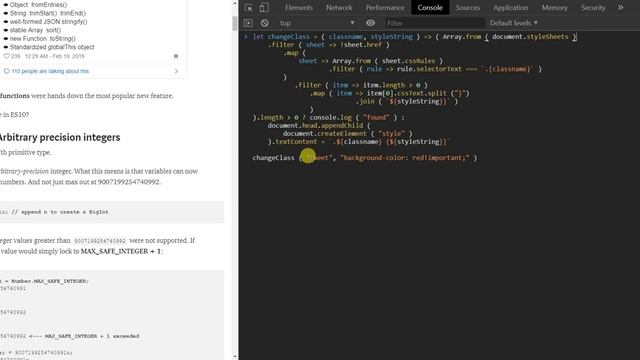Click the page scrollbar down arrow
640x360 pixels.
click(235, 356)
